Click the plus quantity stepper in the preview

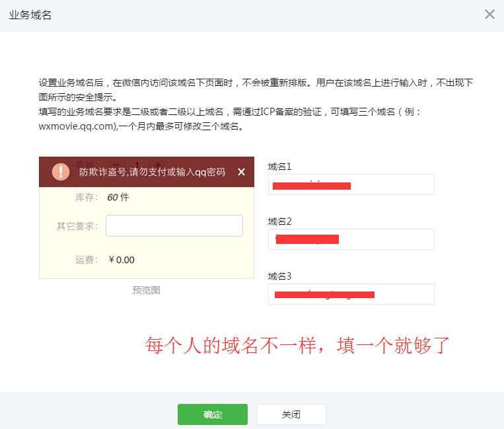click(x=159, y=164)
